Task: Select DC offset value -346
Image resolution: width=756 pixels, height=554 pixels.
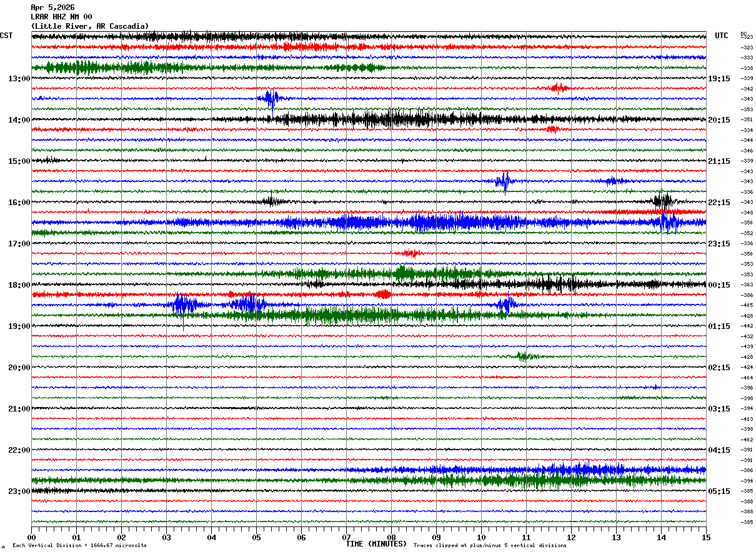Action: click(x=746, y=150)
